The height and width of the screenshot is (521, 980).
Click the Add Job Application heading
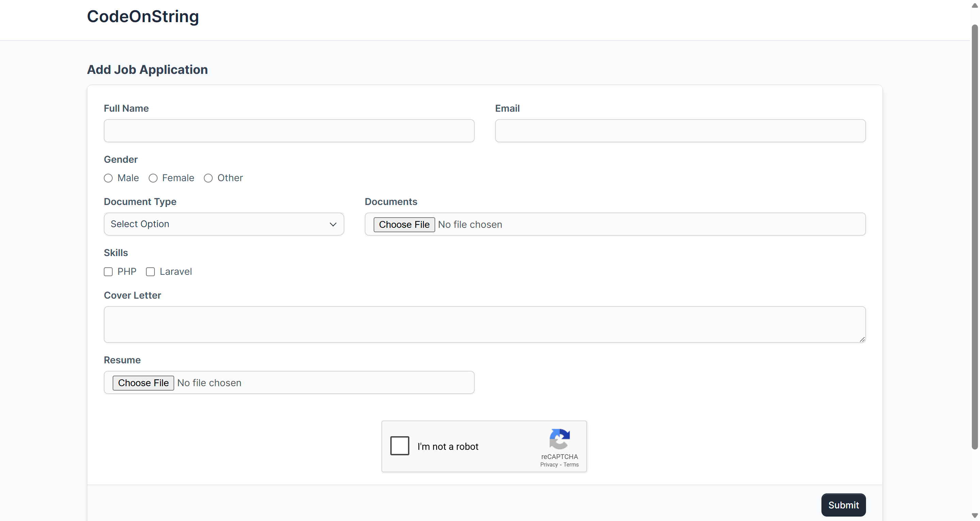click(x=148, y=70)
